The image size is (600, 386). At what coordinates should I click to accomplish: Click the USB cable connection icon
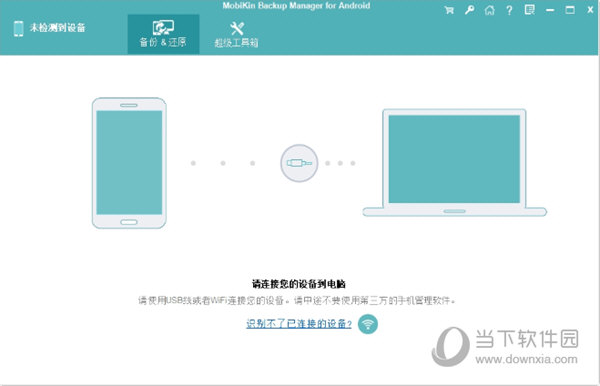299,163
